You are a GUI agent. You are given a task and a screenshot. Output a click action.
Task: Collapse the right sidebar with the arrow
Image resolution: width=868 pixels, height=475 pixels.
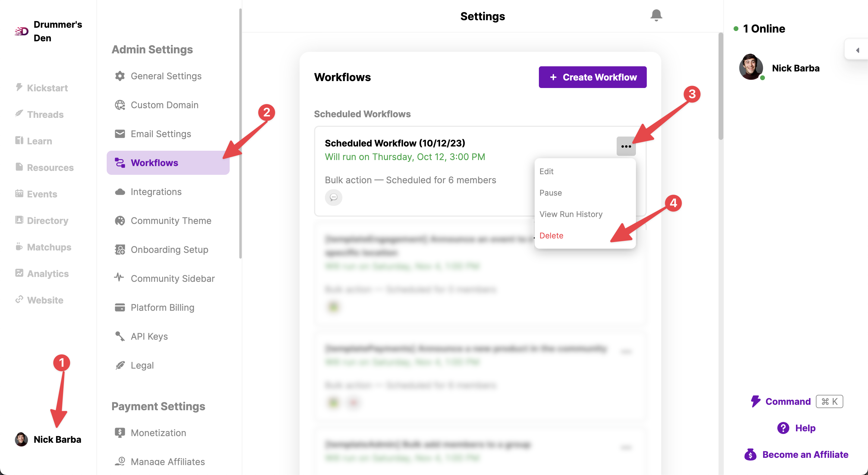click(857, 50)
